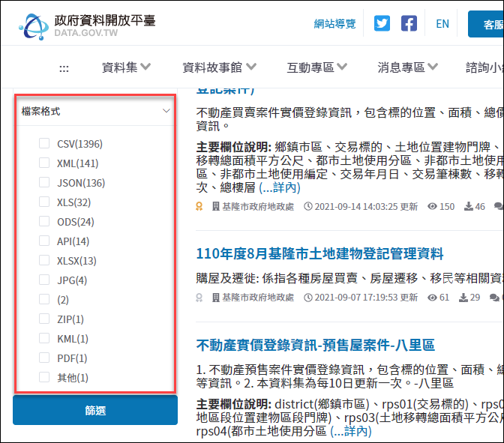Enable the ODS(24) filter checkbox
Screen dimensions: 504x443
point(44,221)
